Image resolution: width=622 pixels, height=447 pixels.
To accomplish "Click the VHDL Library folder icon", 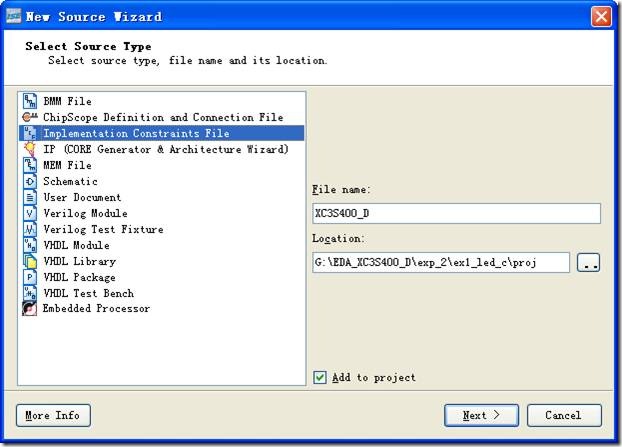I will coord(29,261).
